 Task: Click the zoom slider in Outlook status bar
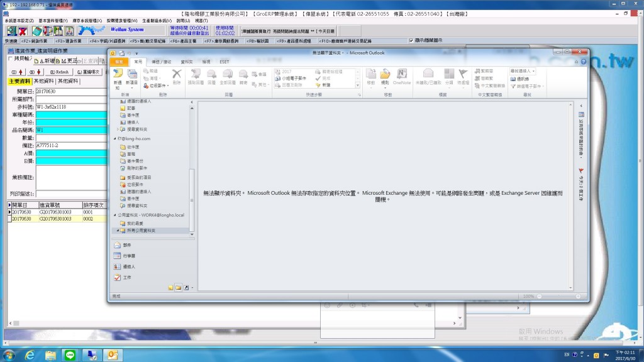(x=558, y=297)
